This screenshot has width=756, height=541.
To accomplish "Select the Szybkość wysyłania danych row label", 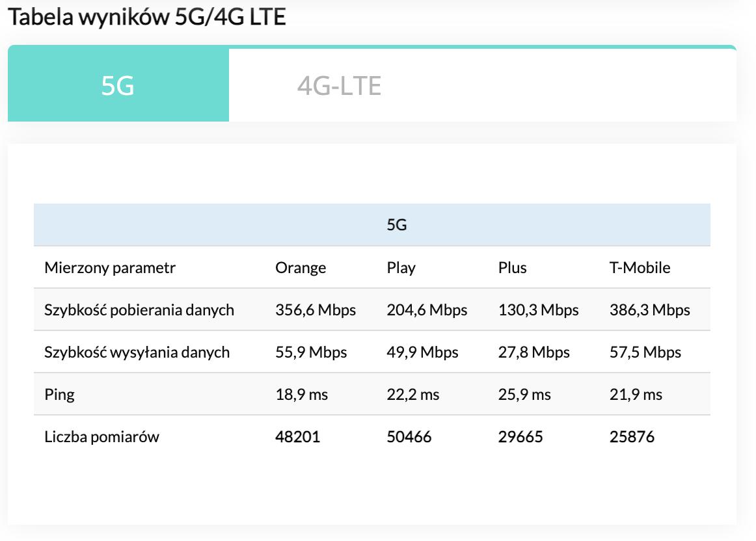I will 137,352.
